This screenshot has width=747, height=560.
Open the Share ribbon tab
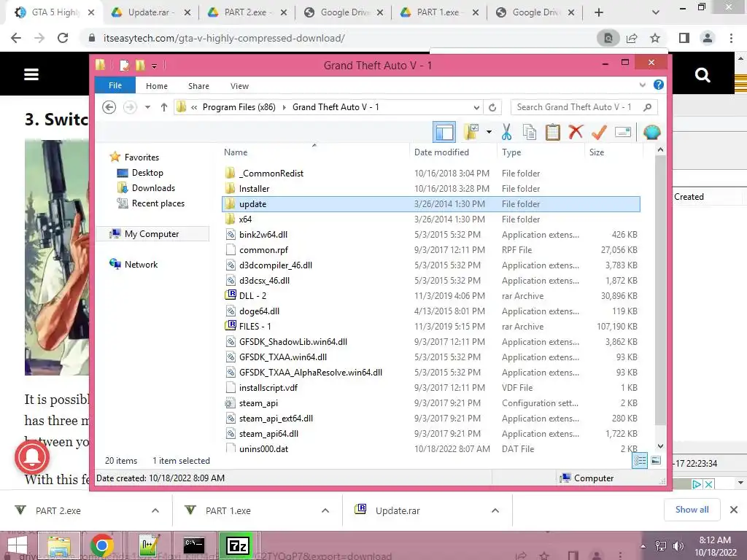pos(198,86)
